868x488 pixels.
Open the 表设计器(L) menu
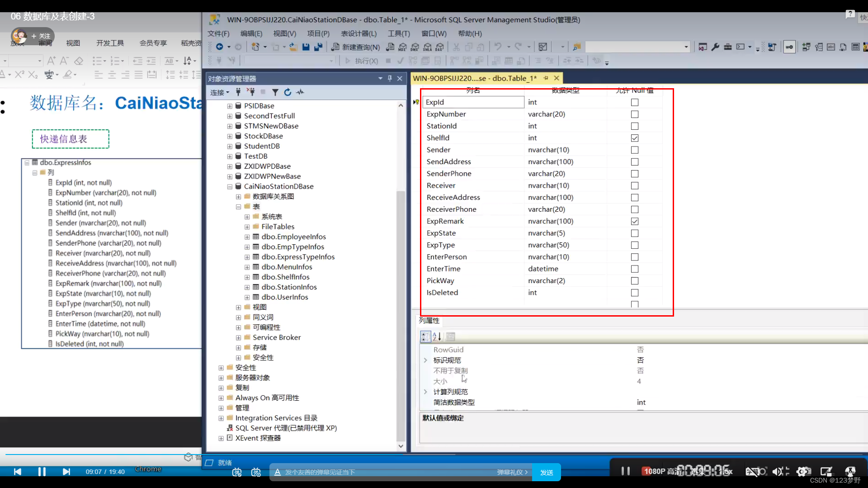(359, 33)
